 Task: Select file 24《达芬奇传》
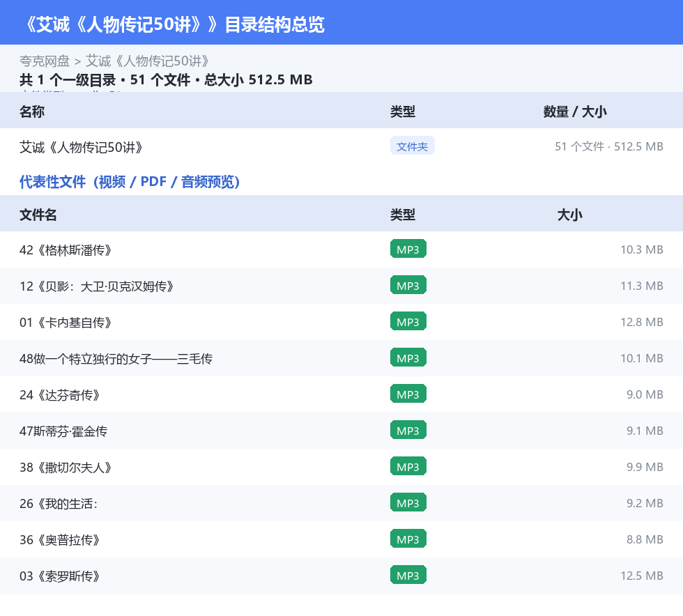click(60, 394)
